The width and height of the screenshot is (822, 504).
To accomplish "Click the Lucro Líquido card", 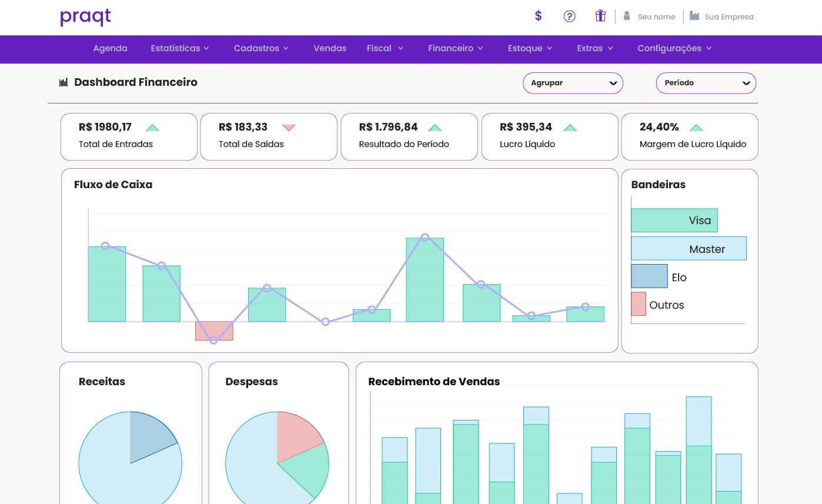I will 550,136.
